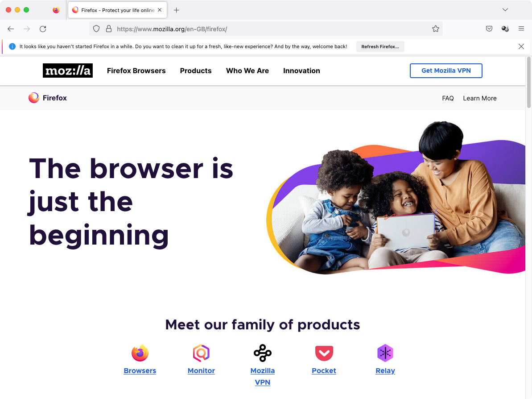The image size is (532, 399).
Task: Click the URL address field
Action: tap(272, 29)
